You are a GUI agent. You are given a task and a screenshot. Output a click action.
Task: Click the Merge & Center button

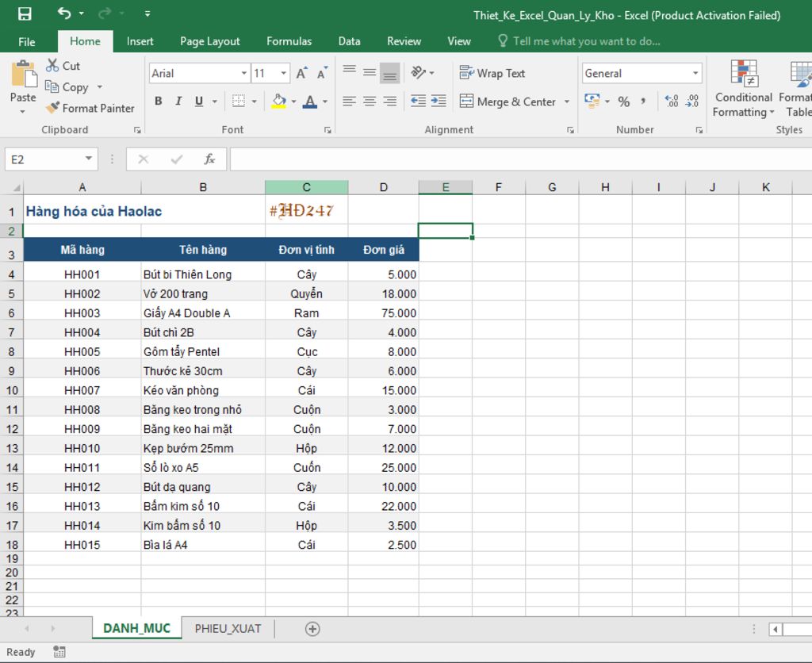tap(507, 102)
